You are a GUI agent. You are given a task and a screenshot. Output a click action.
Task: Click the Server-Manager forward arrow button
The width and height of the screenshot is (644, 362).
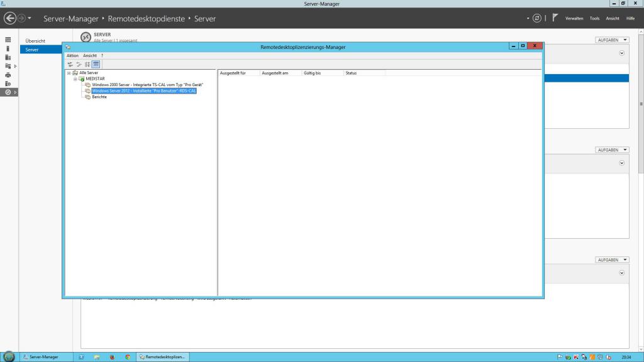tap(21, 18)
